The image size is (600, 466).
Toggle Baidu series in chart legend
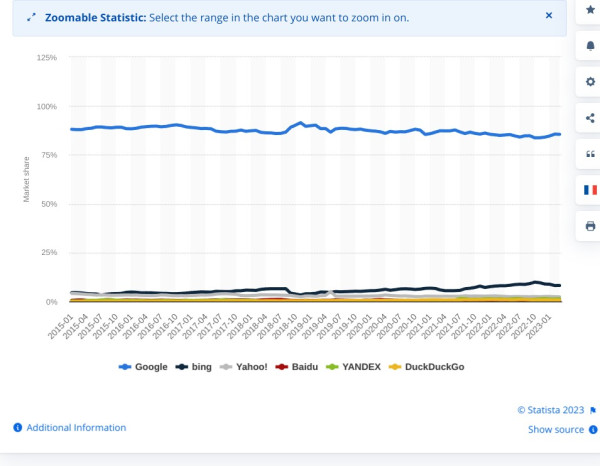point(297,367)
